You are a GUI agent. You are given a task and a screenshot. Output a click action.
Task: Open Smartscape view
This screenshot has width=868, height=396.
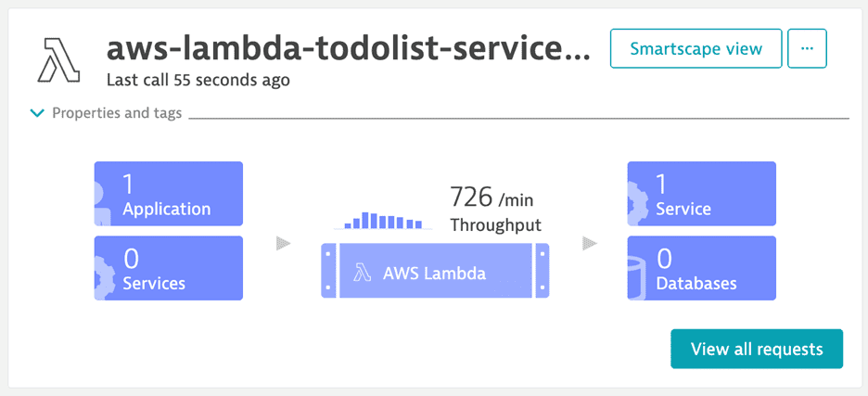click(x=696, y=49)
